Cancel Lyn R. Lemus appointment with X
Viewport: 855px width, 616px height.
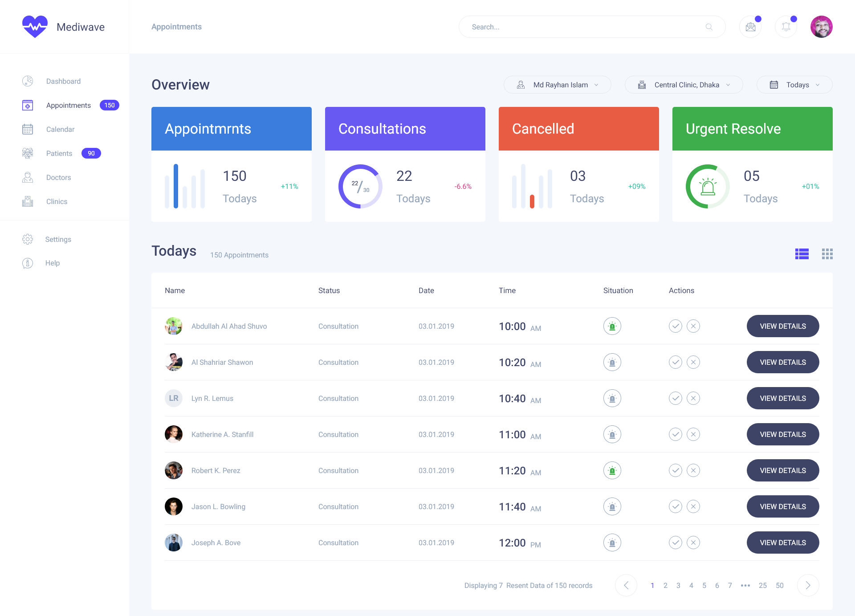pyautogui.click(x=693, y=398)
